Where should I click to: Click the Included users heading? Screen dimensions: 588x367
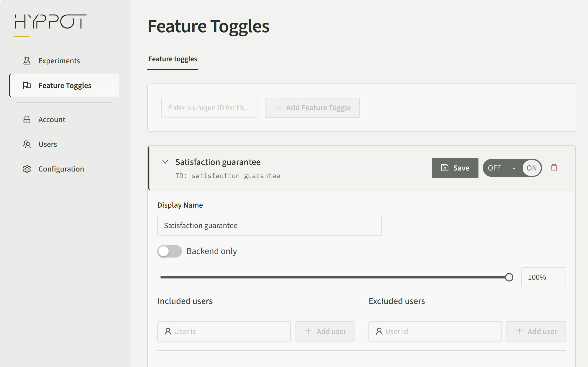coord(185,301)
